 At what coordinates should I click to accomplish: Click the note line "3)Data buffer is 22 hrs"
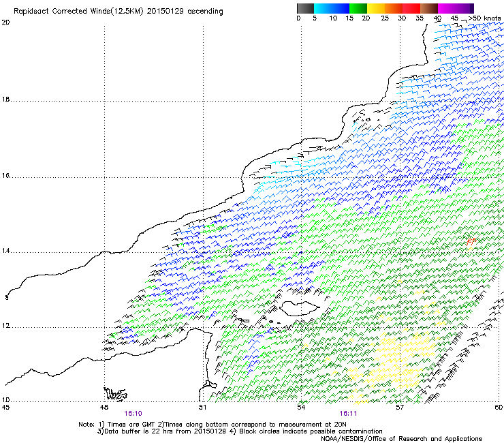240,431
